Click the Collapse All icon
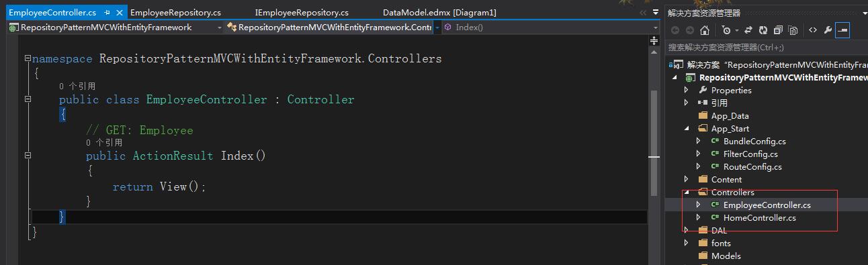Screen dimensions: 868x265 (x=778, y=30)
